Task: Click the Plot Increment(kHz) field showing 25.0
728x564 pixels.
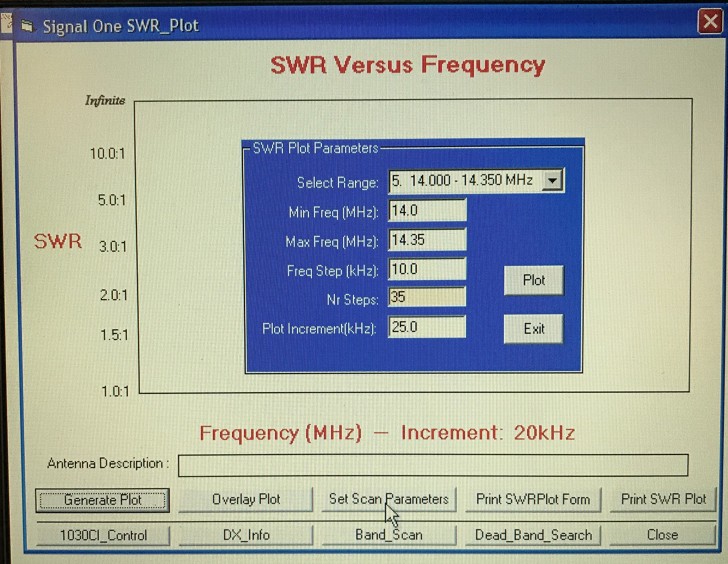Action: click(427, 327)
